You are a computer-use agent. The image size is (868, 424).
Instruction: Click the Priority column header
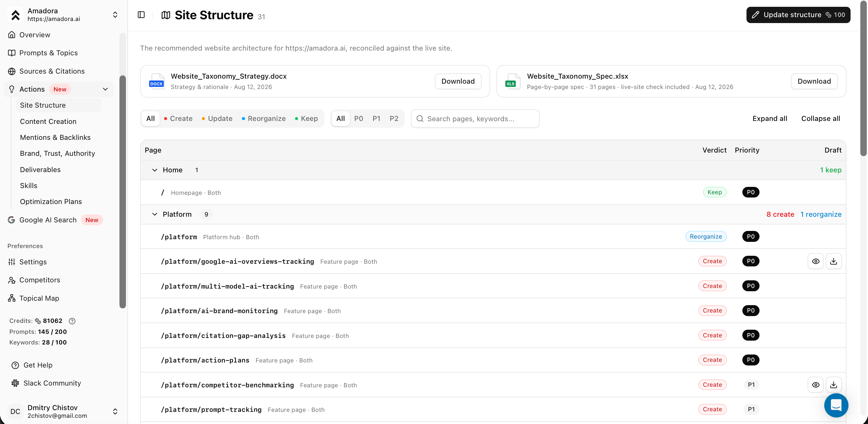[747, 150]
